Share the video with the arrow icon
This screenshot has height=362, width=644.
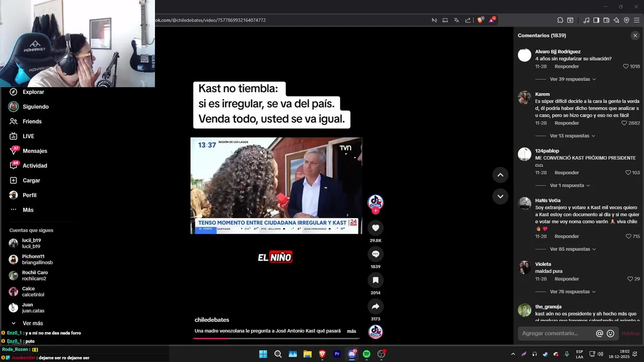click(375, 306)
